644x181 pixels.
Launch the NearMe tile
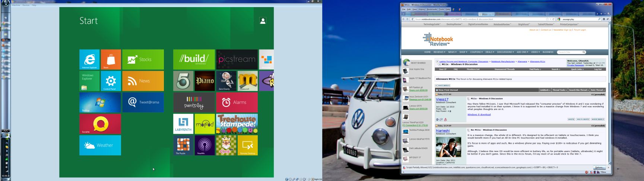click(x=205, y=145)
